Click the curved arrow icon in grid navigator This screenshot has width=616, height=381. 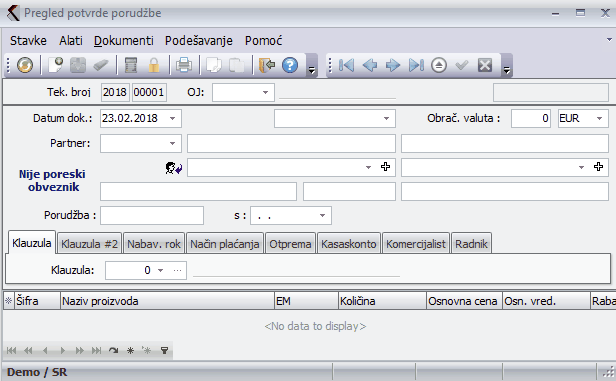click(x=114, y=350)
